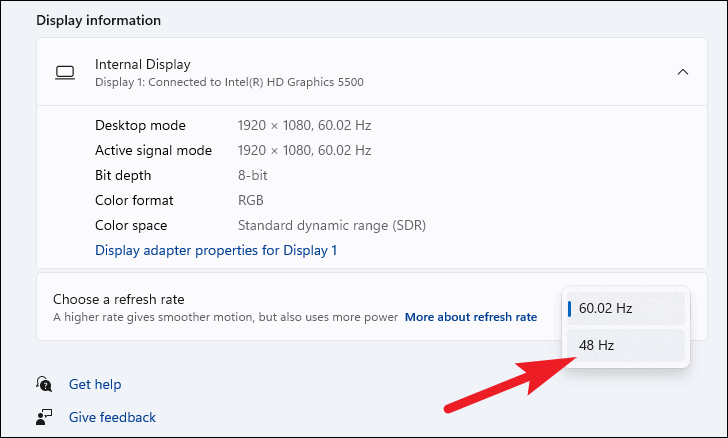The height and width of the screenshot is (438, 728).
Task: Click the 8-bit Bit depth value
Action: click(253, 176)
